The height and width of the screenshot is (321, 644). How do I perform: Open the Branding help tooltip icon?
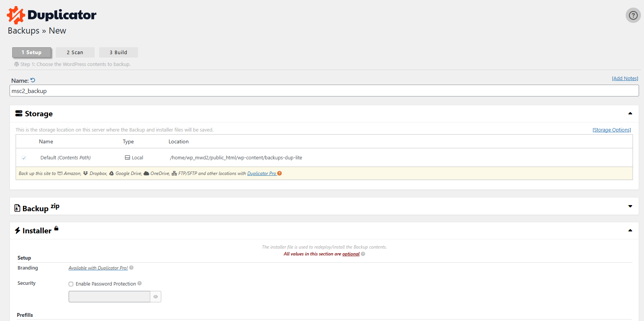pyautogui.click(x=132, y=268)
